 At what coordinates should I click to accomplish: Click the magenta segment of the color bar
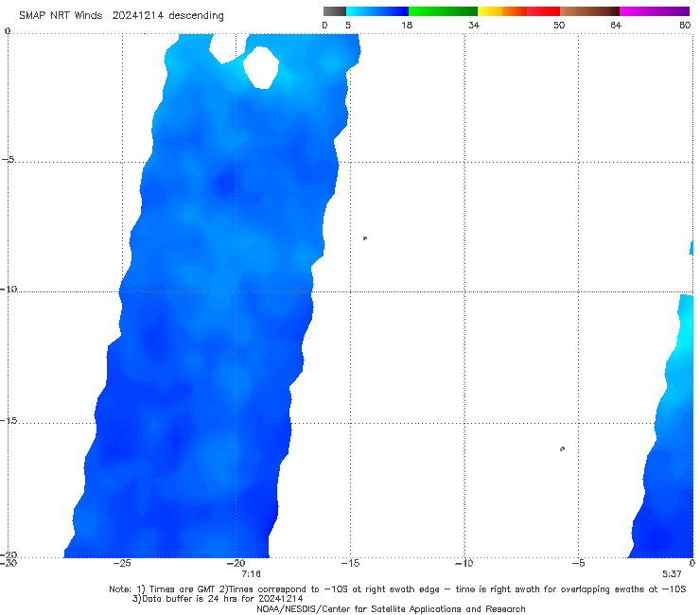[655, 11]
